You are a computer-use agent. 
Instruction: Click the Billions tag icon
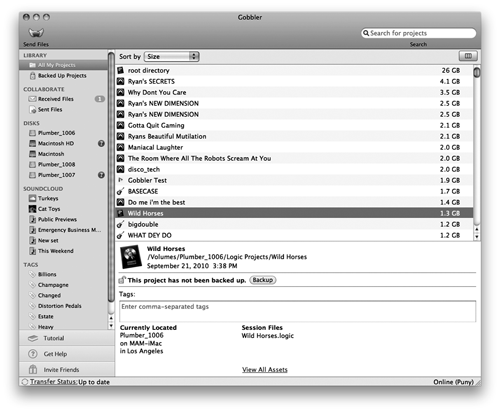pos(32,274)
